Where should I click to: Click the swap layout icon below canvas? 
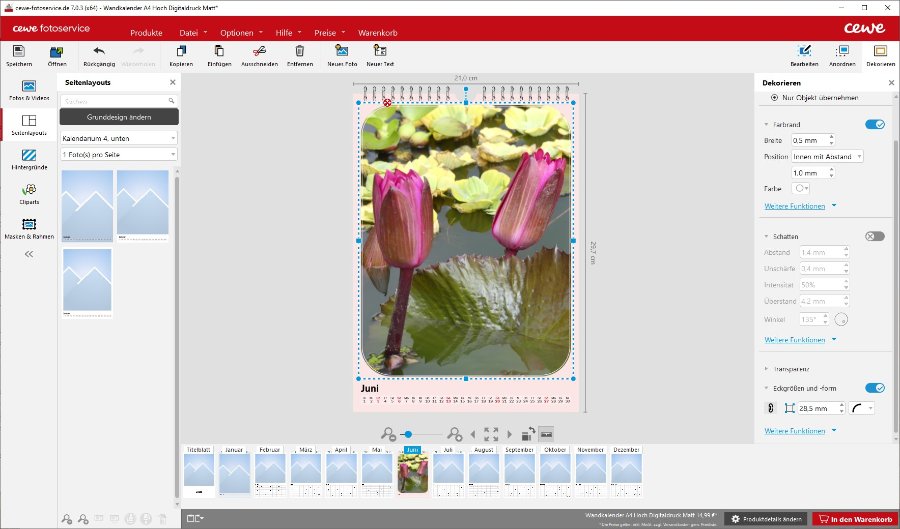click(x=528, y=434)
